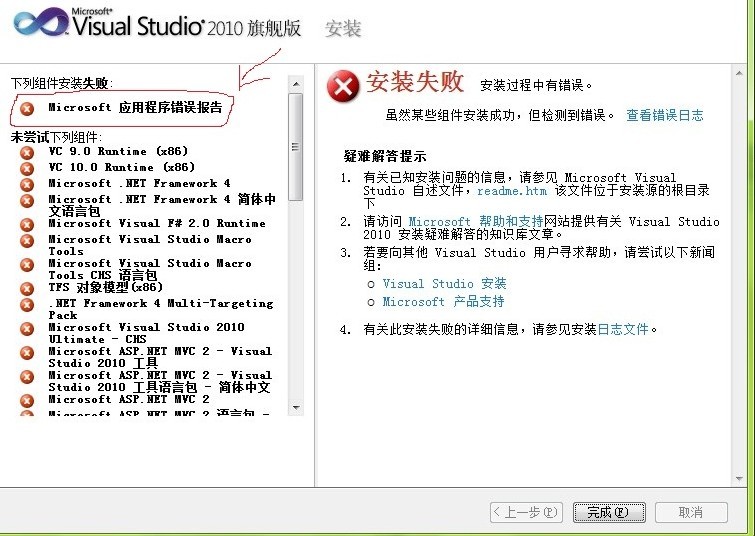Click the component list scroll up arrow
This screenshot has height=536, width=755.
(x=295, y=82)
